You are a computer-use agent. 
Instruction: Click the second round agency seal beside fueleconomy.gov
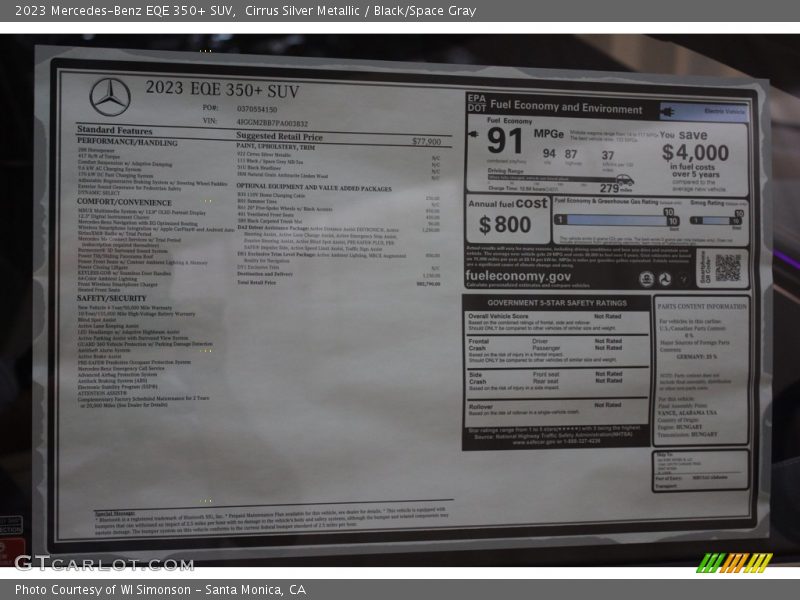pos(664,279)
